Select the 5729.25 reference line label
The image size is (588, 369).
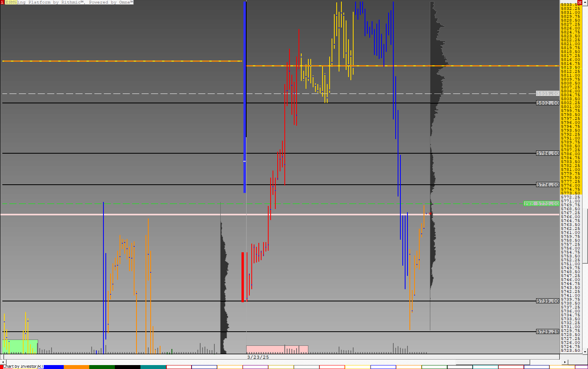point(547,332)
